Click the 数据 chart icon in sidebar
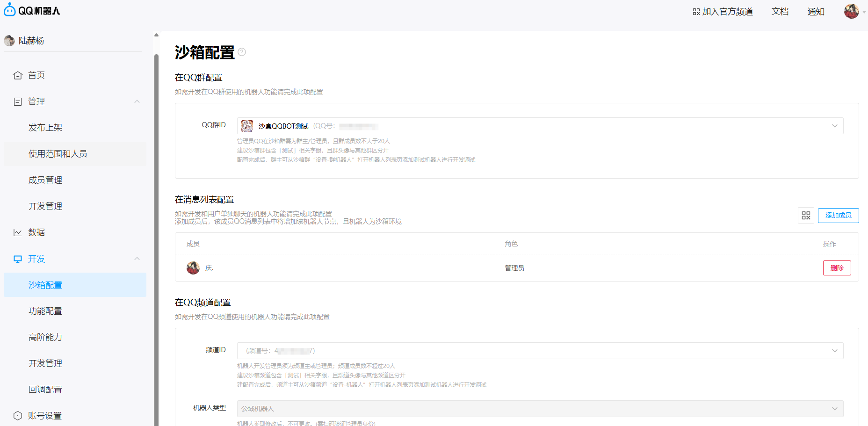This screenshot has height=426, width=868. (x=18, y=232)
